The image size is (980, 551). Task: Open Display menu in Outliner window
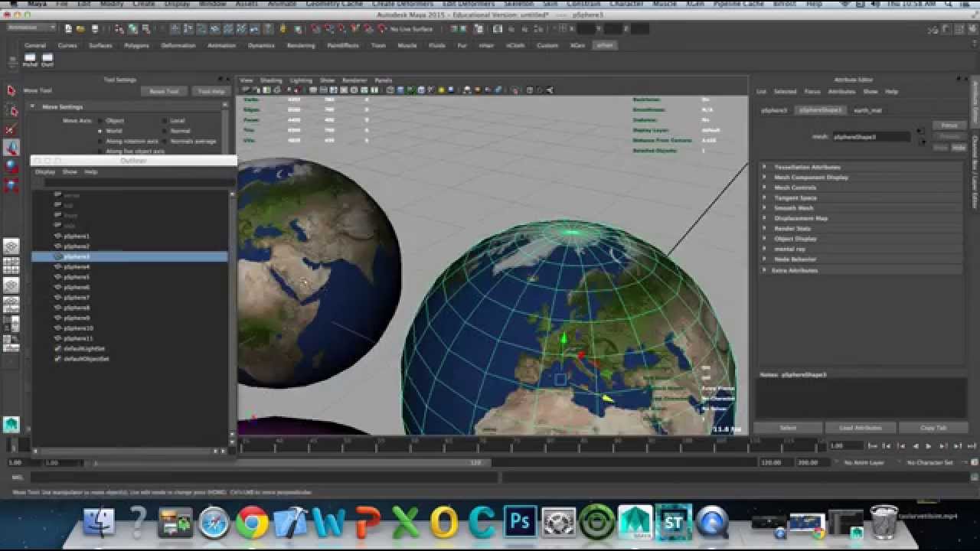pyautogui.click(x=45, y=172)
